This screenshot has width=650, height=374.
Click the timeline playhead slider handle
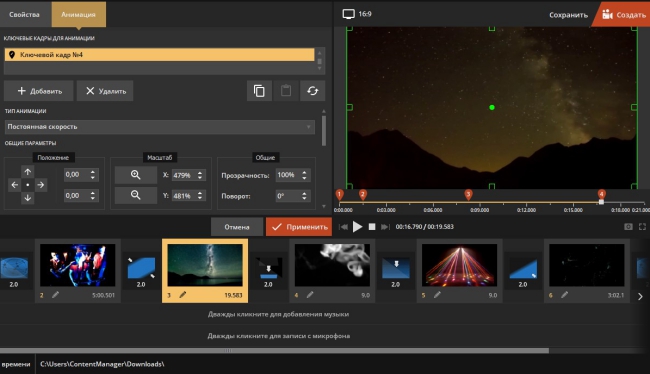601,202
